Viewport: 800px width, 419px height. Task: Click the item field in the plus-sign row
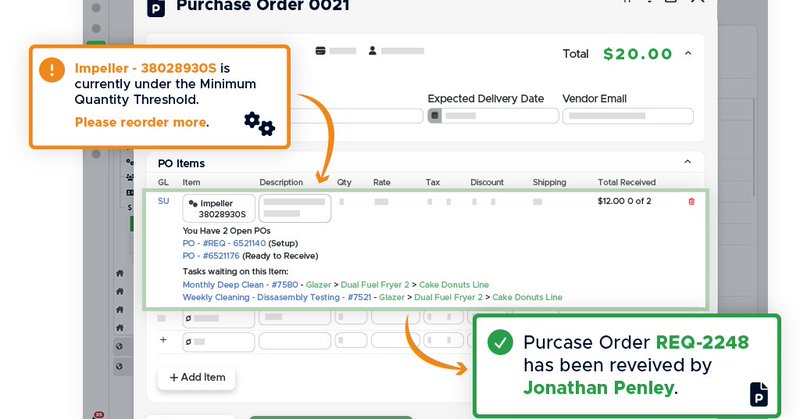218,342
